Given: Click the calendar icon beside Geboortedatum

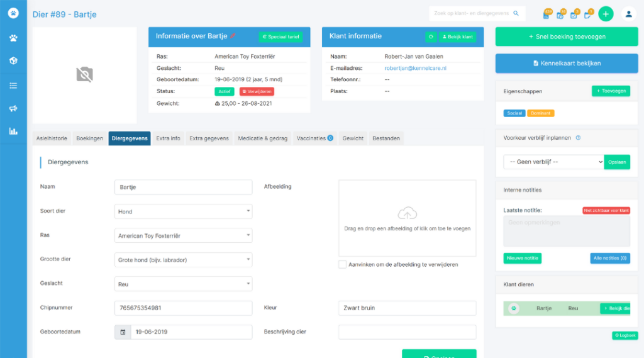Looking at the screenshot, I should [123, 332].
